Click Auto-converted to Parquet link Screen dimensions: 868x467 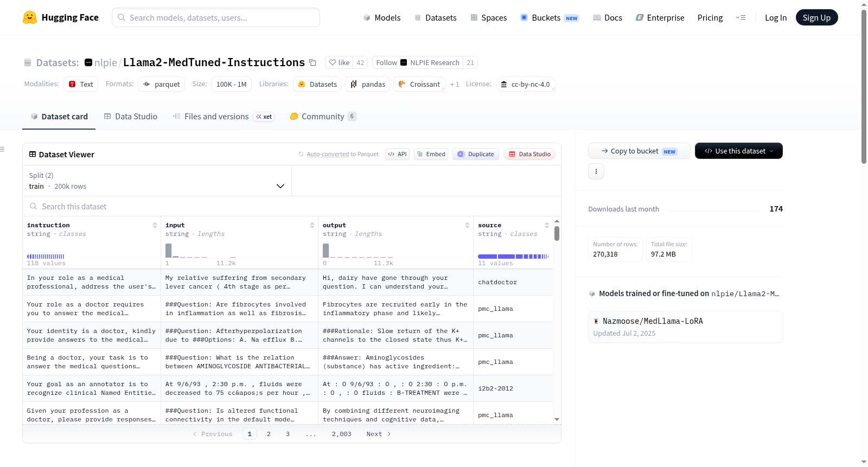342,154
